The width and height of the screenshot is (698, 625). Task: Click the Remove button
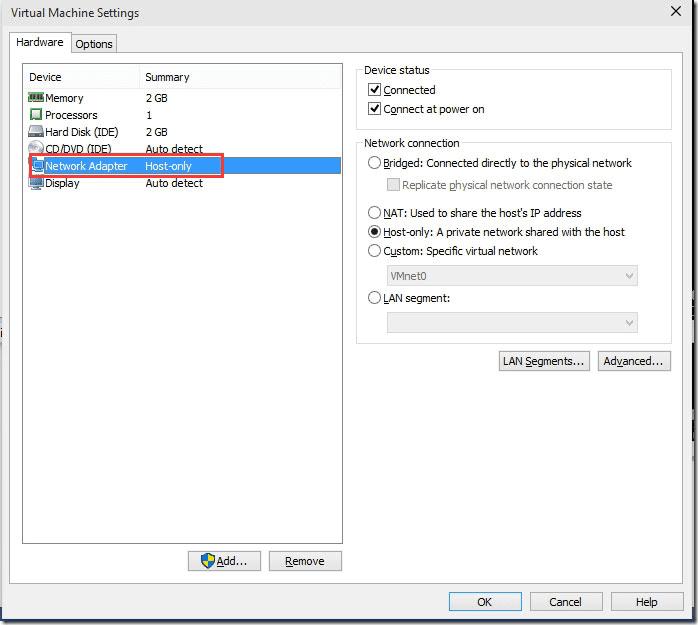tap(305, 561)
